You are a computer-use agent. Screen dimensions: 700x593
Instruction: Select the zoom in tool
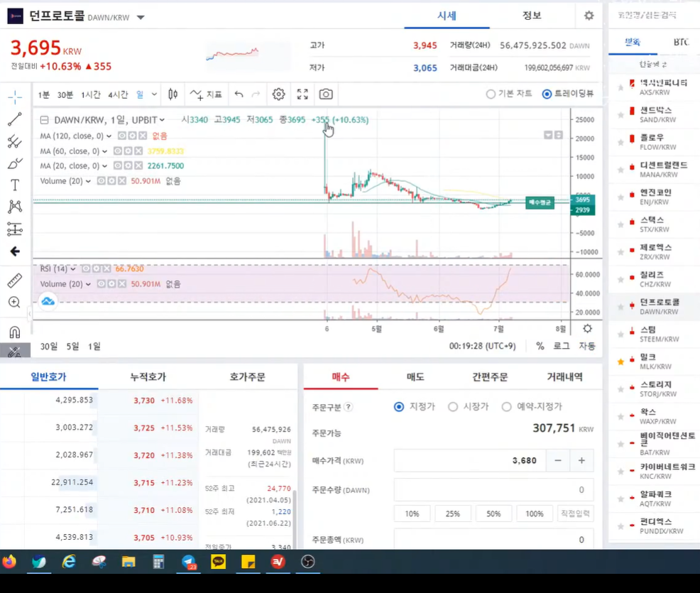(x=15, y=303)
